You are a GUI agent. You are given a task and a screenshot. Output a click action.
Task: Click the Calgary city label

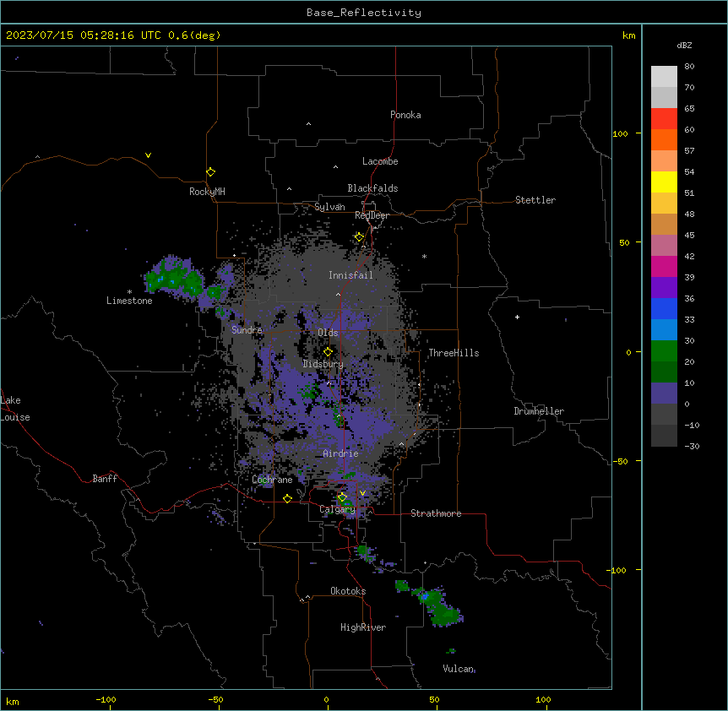337,509
